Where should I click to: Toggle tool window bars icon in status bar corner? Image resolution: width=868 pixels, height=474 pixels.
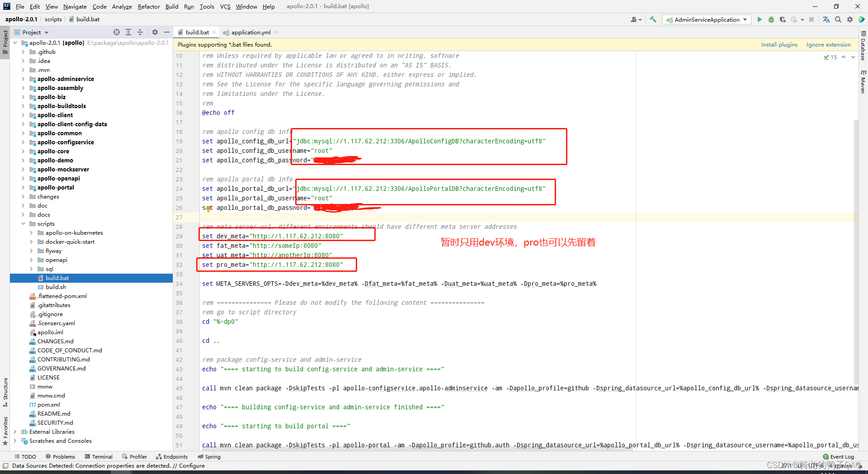pyautogui.click(x=5, y=466)
